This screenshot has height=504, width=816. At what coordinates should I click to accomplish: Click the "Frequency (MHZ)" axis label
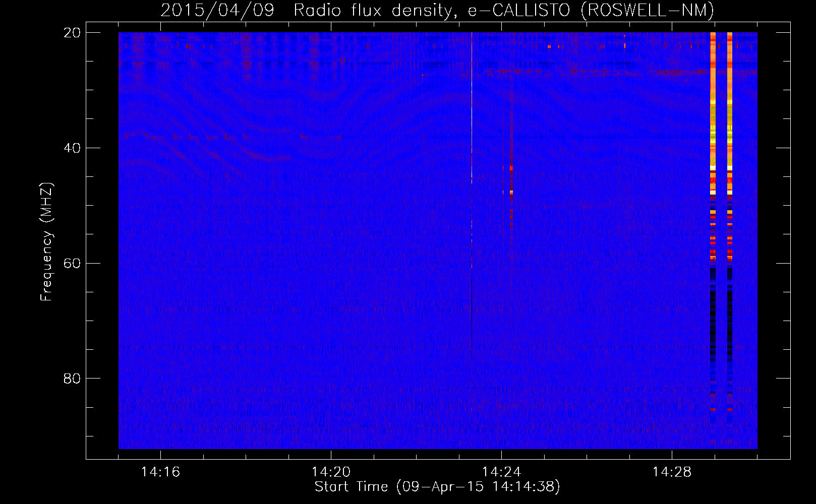click(x=46, y=242)
